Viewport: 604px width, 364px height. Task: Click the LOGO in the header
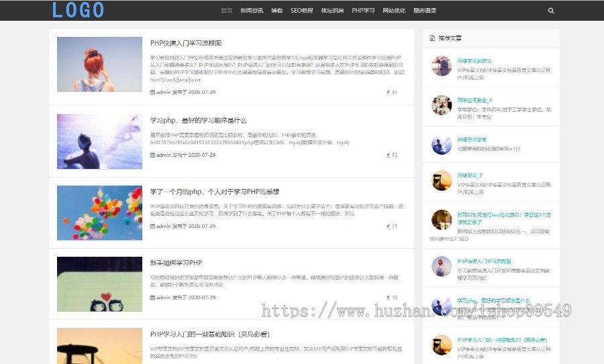click(x=79, y=10)
